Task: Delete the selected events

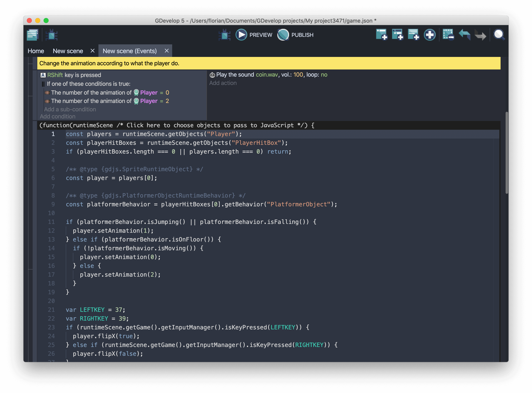Action: (x=448, y=35)
